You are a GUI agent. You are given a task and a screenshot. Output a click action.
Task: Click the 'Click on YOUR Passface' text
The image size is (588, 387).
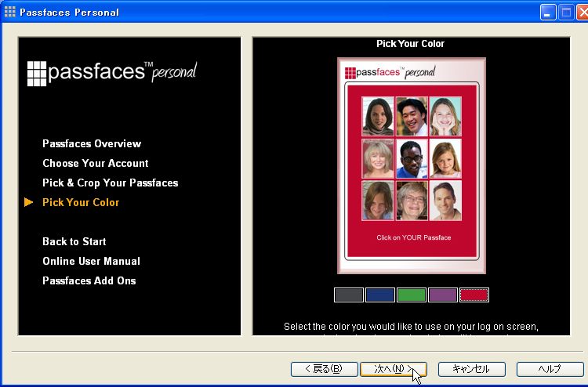(414, 237)
